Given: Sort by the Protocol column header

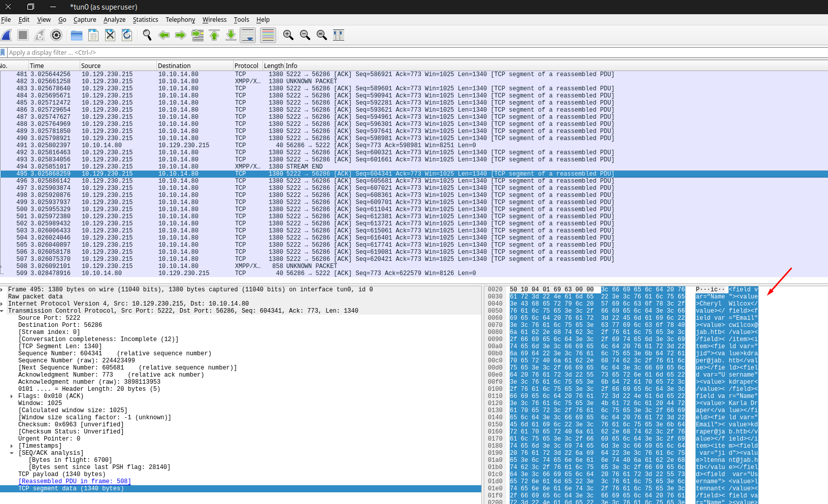Looking at the screenshot, I should pos(248,66).
